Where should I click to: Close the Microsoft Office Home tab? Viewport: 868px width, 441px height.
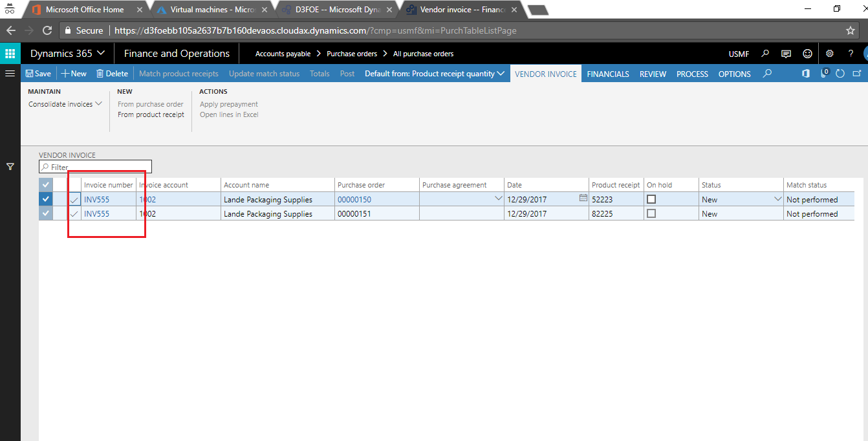[x=140, y=10]
